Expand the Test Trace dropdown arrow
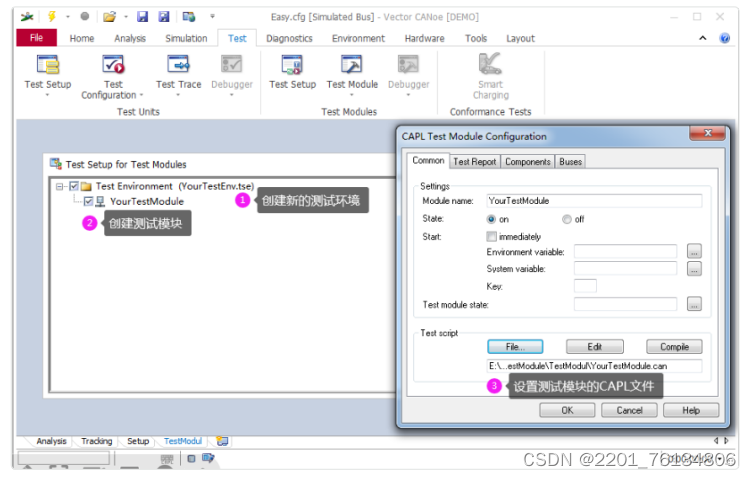Viewport: 751px width, 478px height. [178, 95]
